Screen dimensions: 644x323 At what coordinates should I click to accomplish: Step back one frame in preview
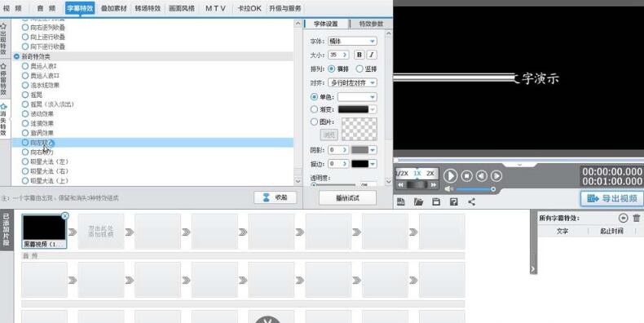481,176
